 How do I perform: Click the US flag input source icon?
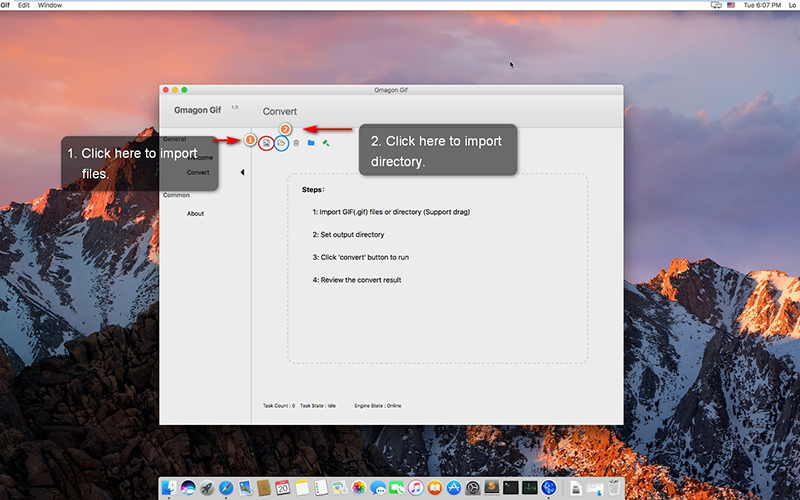(731, 5)
